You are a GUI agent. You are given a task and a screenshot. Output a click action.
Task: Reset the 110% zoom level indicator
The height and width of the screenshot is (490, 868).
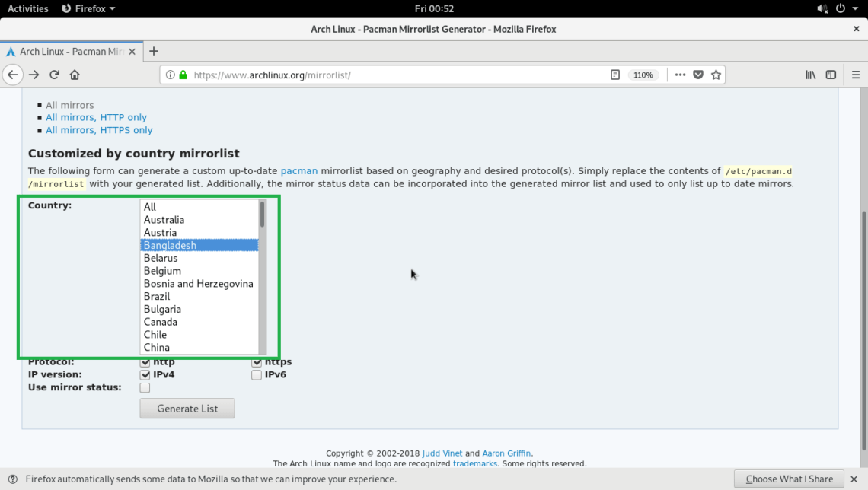coord(643,75)
